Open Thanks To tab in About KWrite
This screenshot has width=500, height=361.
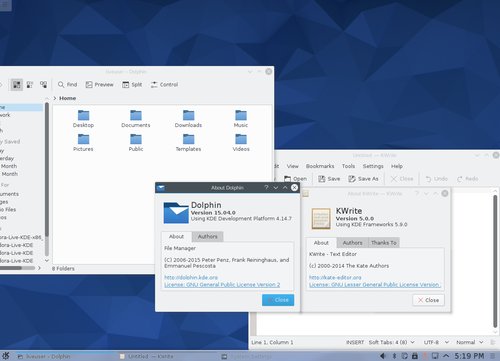(x=384, y=243)
